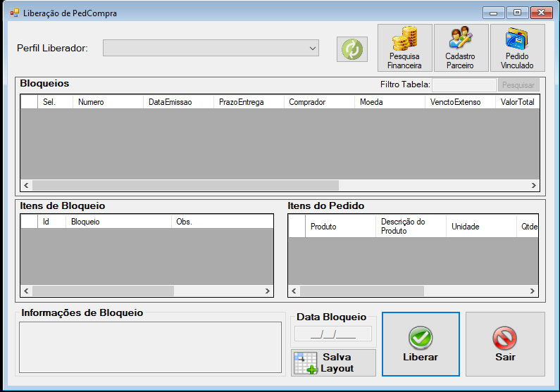Click the green checkmark Liberar button

coord(421,344)
